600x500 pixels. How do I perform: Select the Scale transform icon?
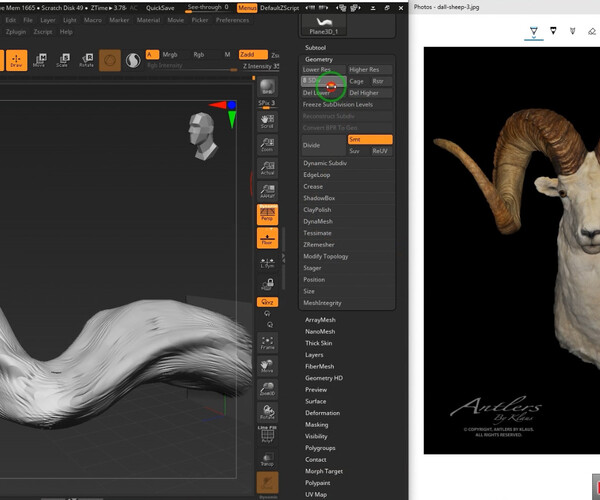point(62,60)
